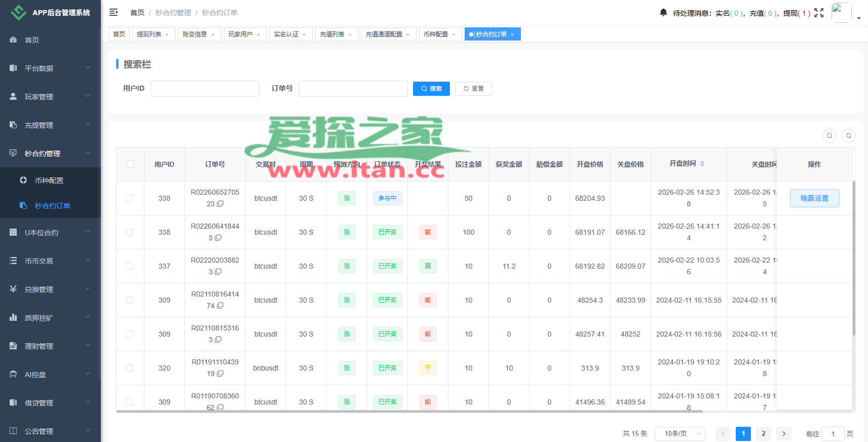
Task: Collapse sidebar with the hamburger menu icon
Action: [x=114, y=12]
